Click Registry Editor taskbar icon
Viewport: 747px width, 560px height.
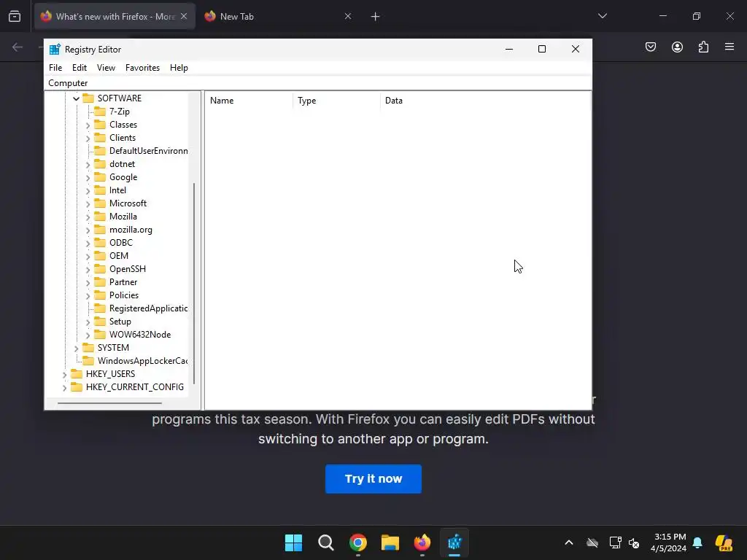(454, 542)
